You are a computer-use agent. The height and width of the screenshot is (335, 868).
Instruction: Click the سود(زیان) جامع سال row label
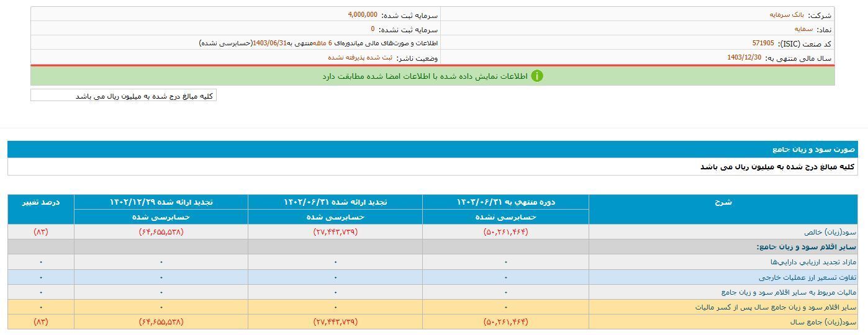tap(823, 322)
